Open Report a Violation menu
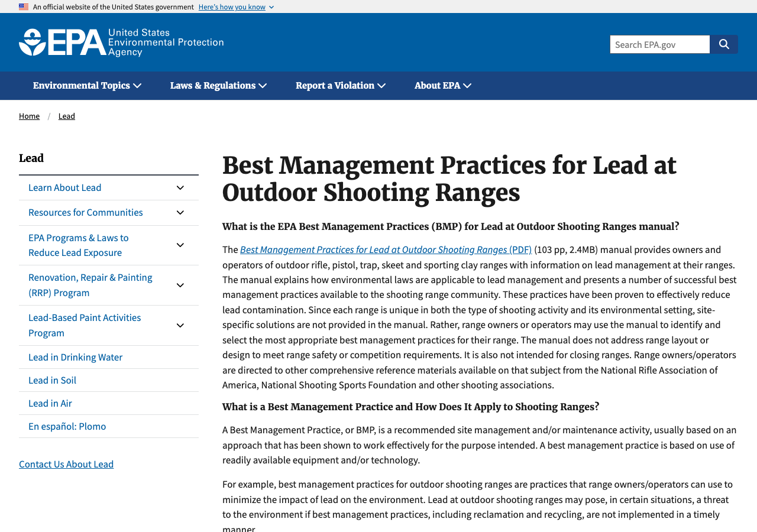 coord(341,86)
